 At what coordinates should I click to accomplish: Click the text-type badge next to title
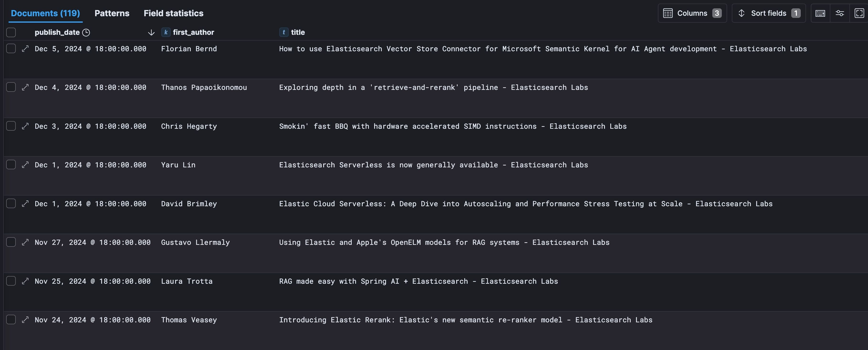[x=283, y=32]
